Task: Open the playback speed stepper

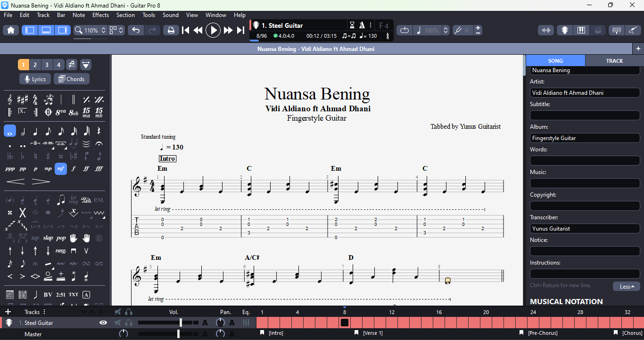Action: click(x=446, y=30)
